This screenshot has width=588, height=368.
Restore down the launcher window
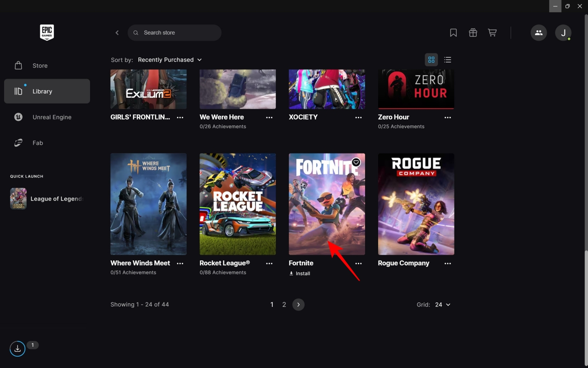pyautogui.click(x=568, y=6)
